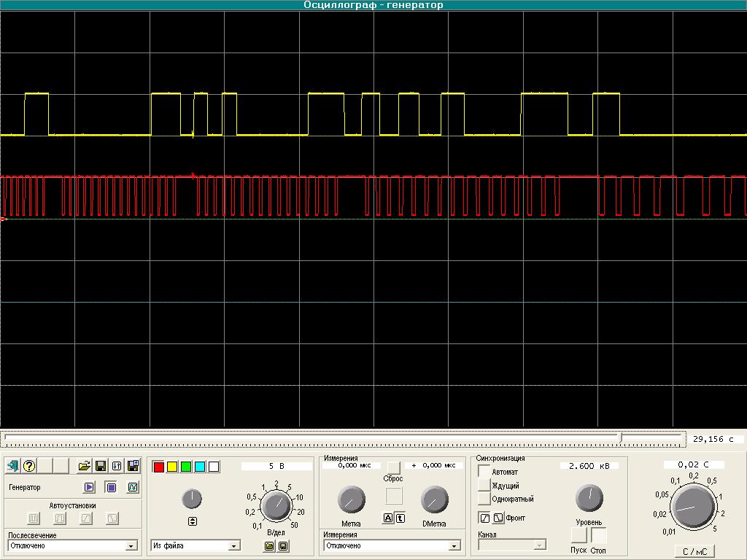Click the exit door icon
This screenshot has width=747, height=560.
(13, 466)
